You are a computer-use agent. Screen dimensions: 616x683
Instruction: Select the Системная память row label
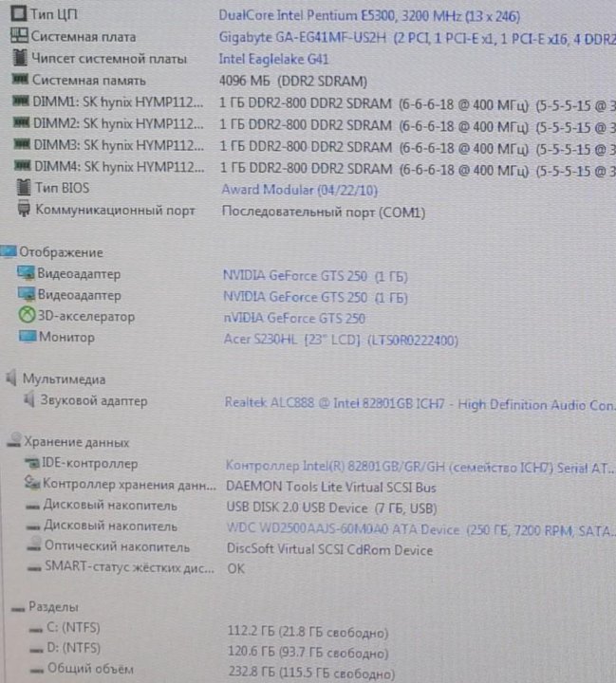[89, 80]
